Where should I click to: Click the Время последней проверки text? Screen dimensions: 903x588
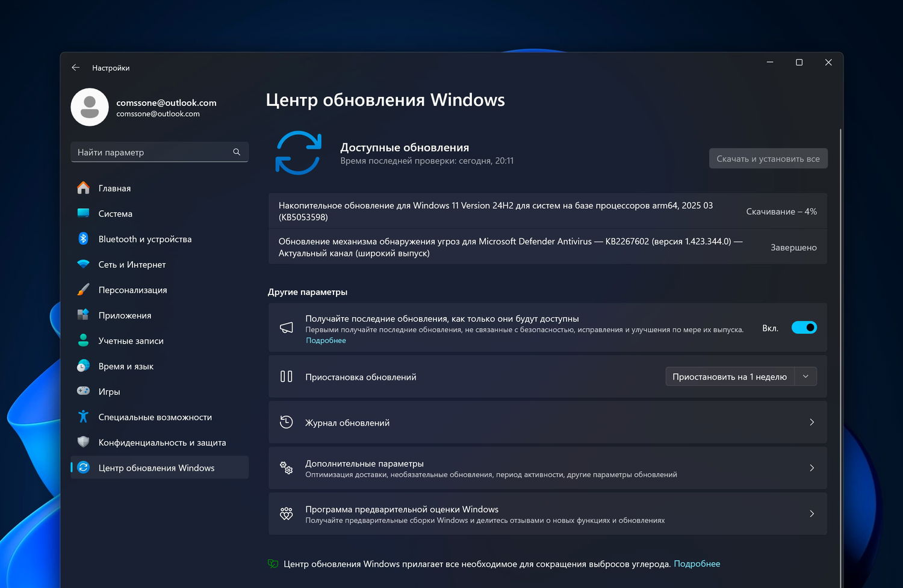click(427, 161)
